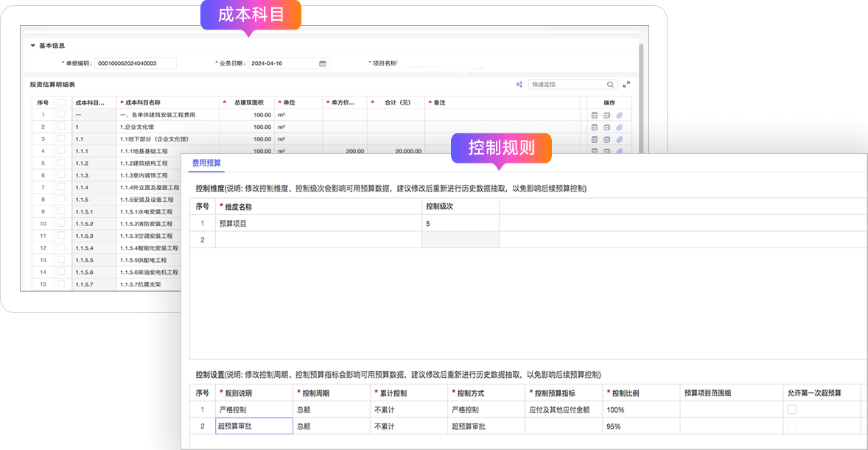Click the row height adjustment icon

pyautogui.click(x=519, y=85)
